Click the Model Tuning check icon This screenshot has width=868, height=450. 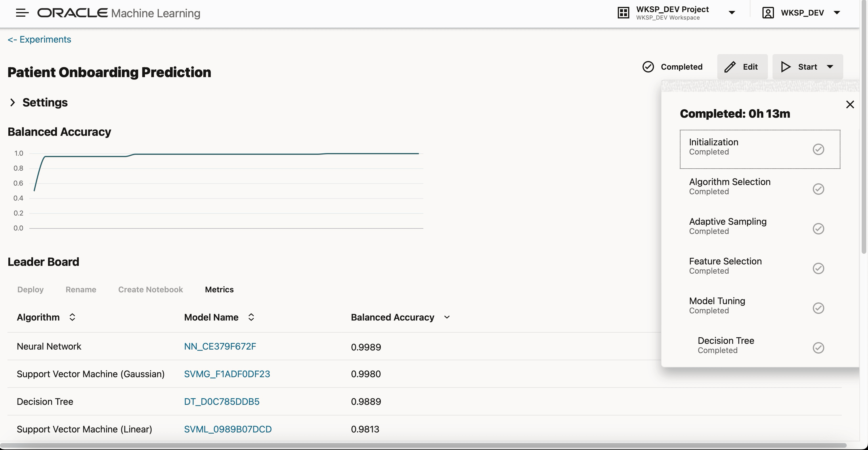(818, 308)
